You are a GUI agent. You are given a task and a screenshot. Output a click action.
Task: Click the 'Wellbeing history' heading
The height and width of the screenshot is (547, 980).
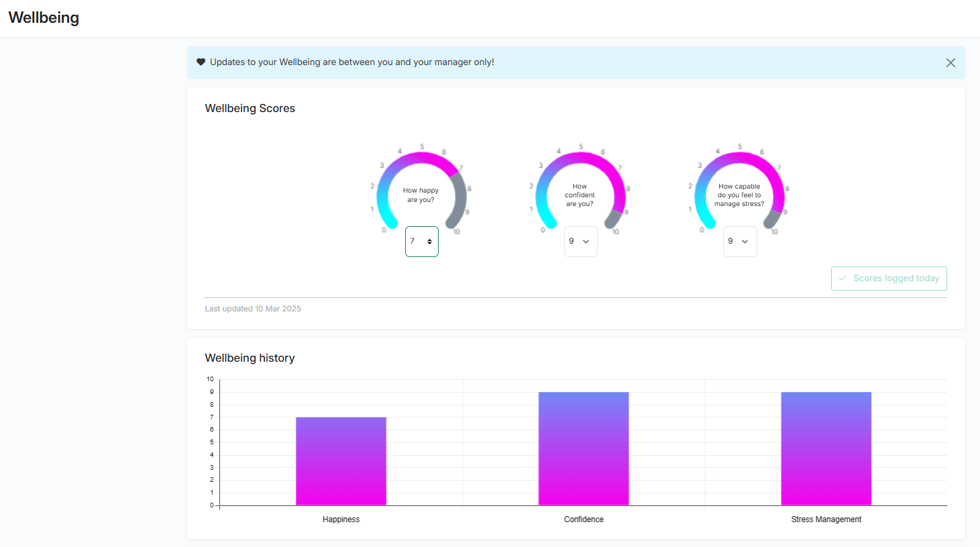(250, 358)
